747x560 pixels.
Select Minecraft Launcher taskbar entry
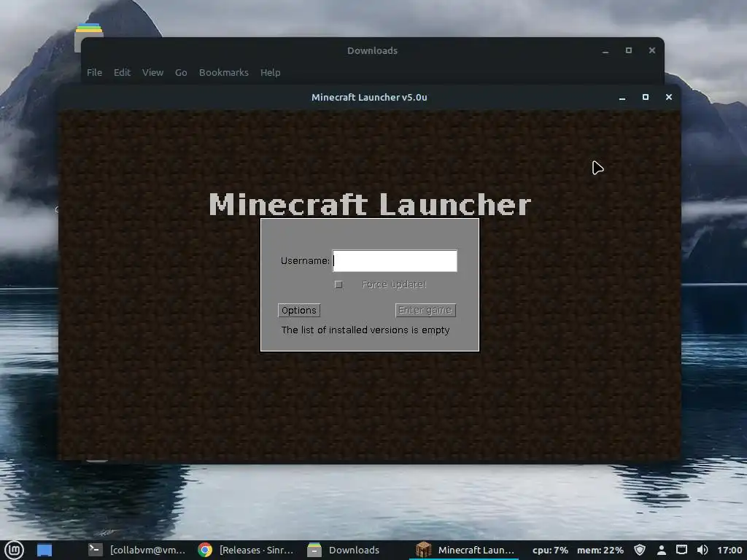point(465,550)
